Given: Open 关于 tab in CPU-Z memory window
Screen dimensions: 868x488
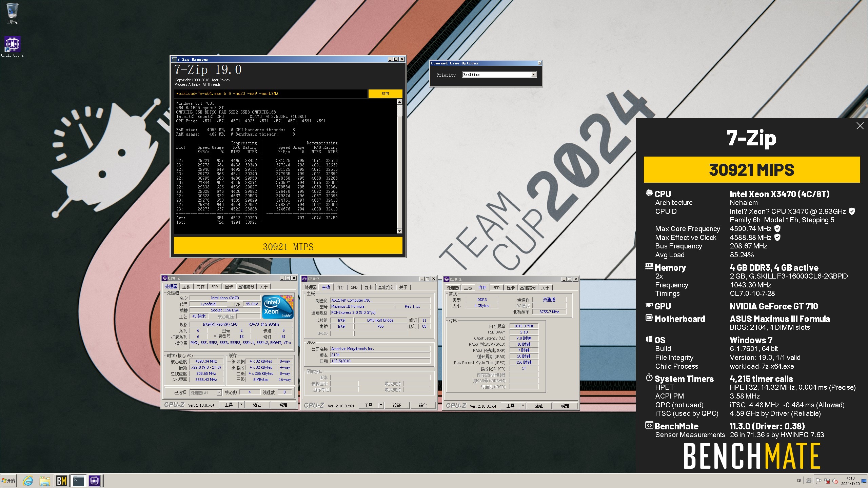Looking at the screenshot, I should point(545,288).
